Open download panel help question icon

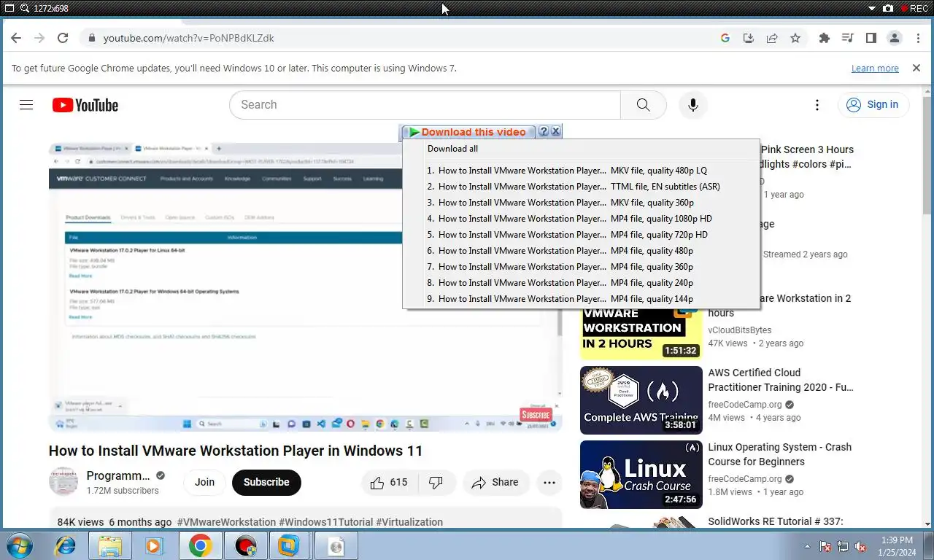(x=544, y=132)
